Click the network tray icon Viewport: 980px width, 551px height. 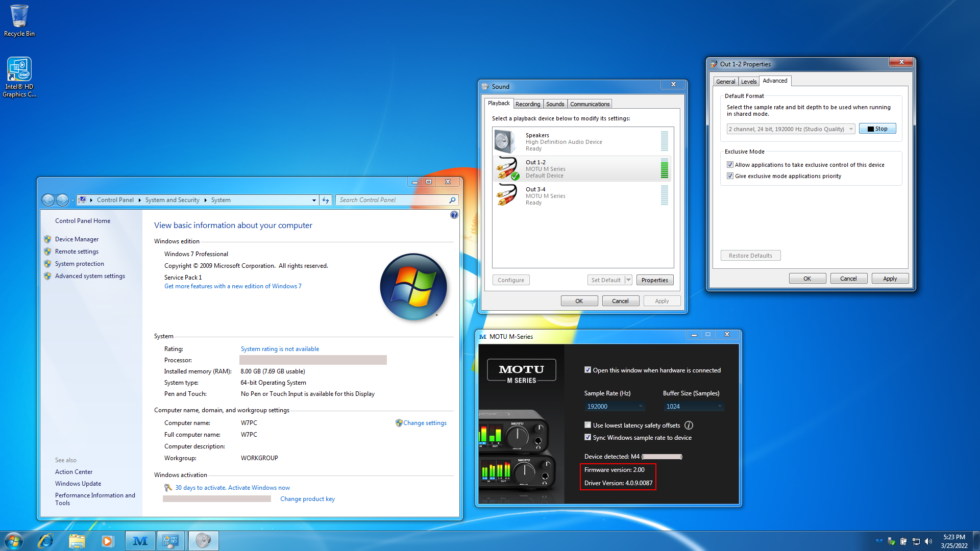pos(916,541)
